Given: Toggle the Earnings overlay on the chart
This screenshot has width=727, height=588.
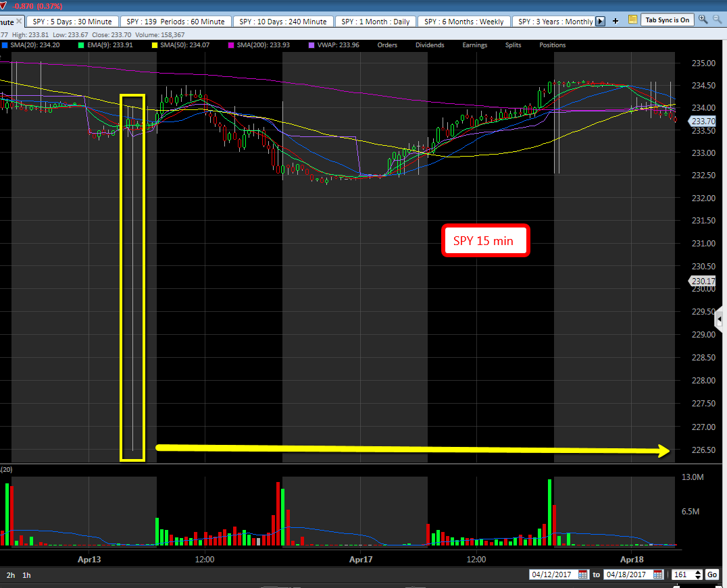Looking at the screenshot, I should pos(475,45).
